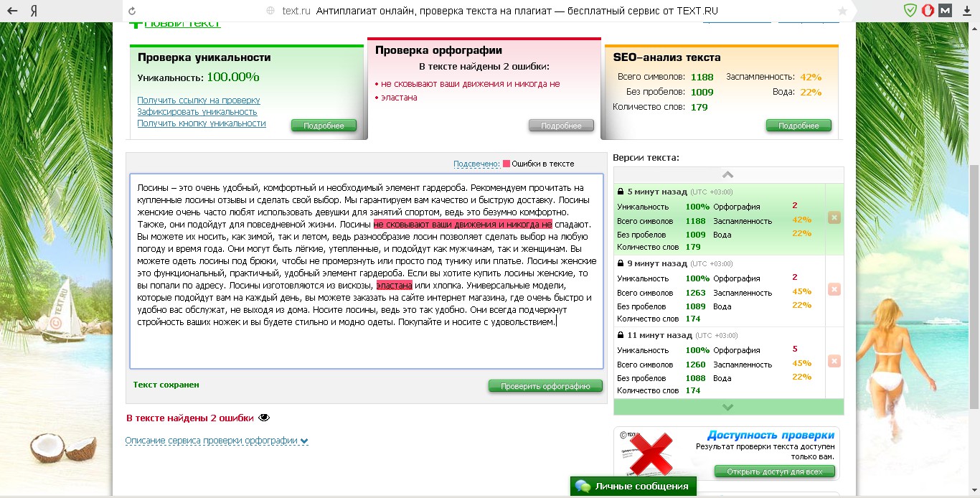Toggle the eye icon next to found errors
Image resolution: width=980 pixels, height=498 pixels.
(x=264, y=418)
